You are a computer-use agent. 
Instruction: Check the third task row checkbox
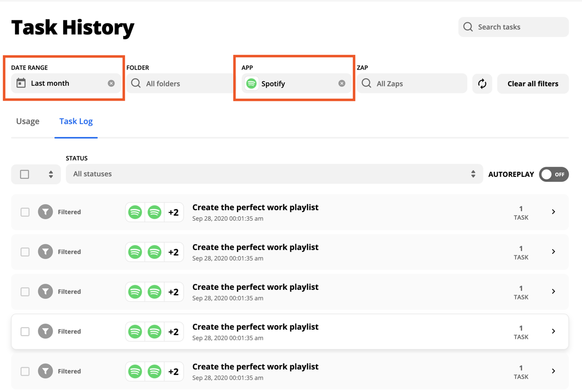[x=25, y=292]
